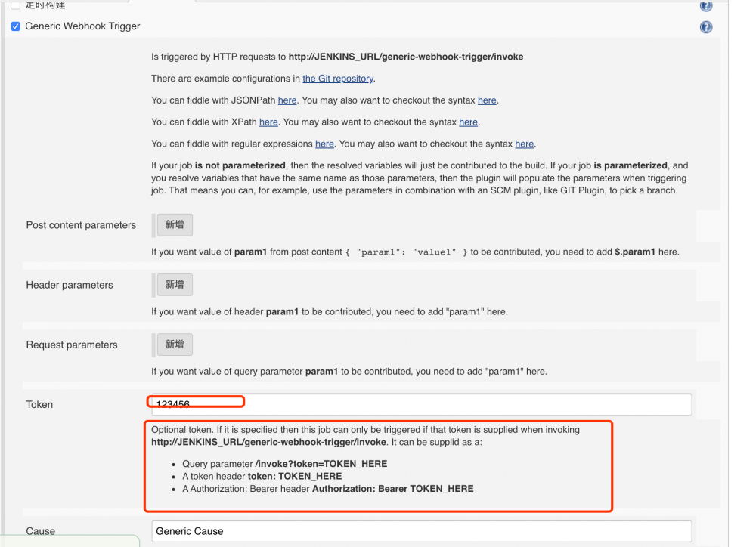Disable the Generic Webhook Trigger checkbox
The height and width of the screenshot is (547, 756).
[x=15, y=26]
